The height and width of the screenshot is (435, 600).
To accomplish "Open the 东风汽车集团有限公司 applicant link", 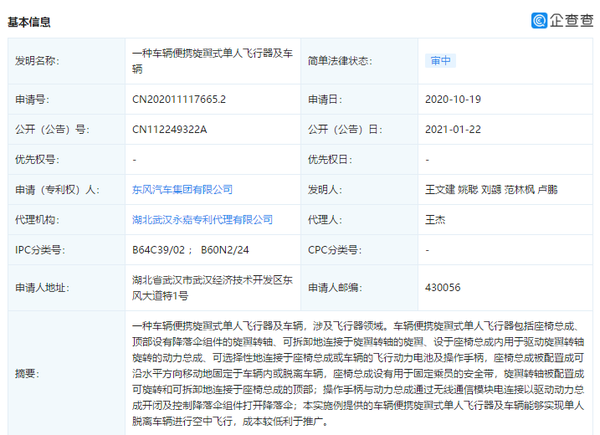I will point(182,189).
